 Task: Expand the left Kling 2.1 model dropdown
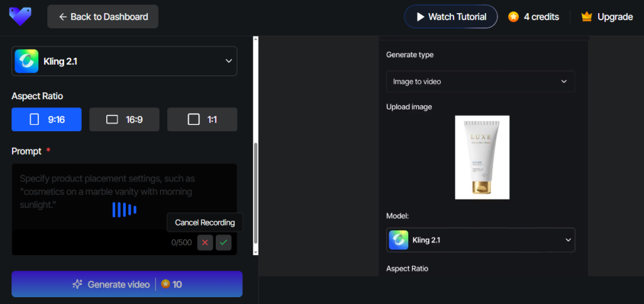pyautogui.click(x=228, y=61)
